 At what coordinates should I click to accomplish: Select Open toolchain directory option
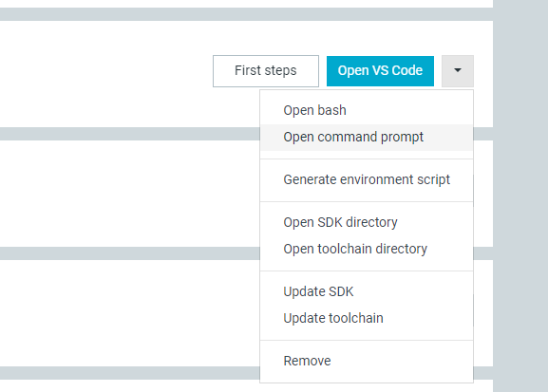(x=367, y=249)
